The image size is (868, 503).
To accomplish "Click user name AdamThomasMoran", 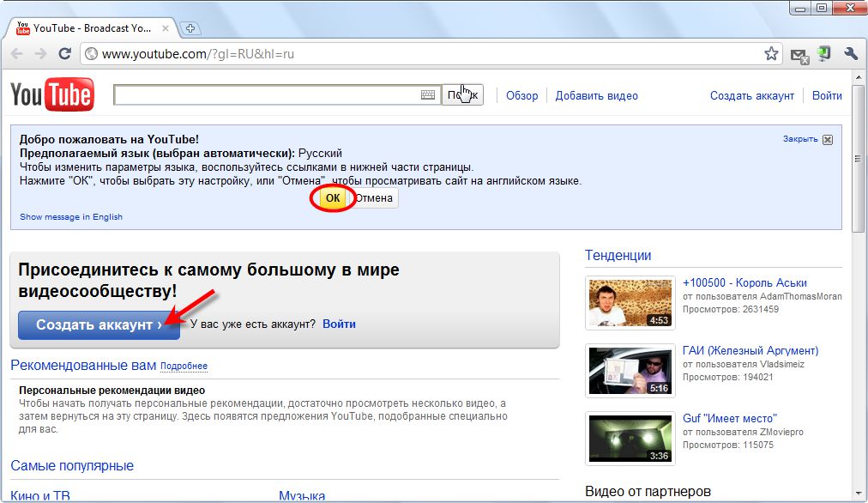I will (x=800, y=296).
